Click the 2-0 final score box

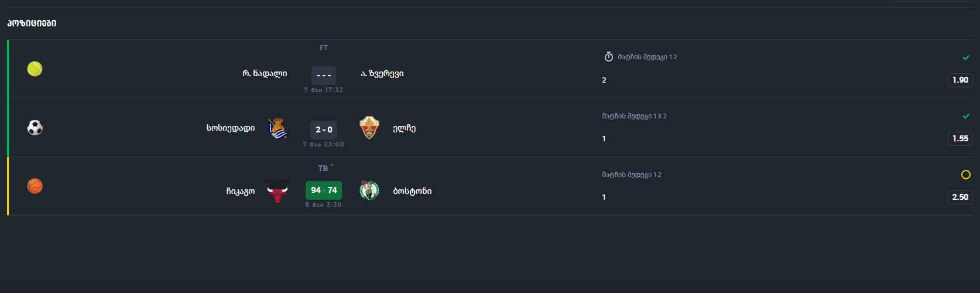point(324,130)
